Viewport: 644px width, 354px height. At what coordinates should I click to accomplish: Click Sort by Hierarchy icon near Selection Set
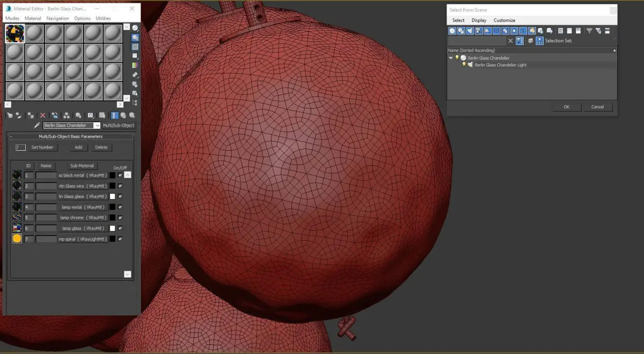[x=539, y=41]
